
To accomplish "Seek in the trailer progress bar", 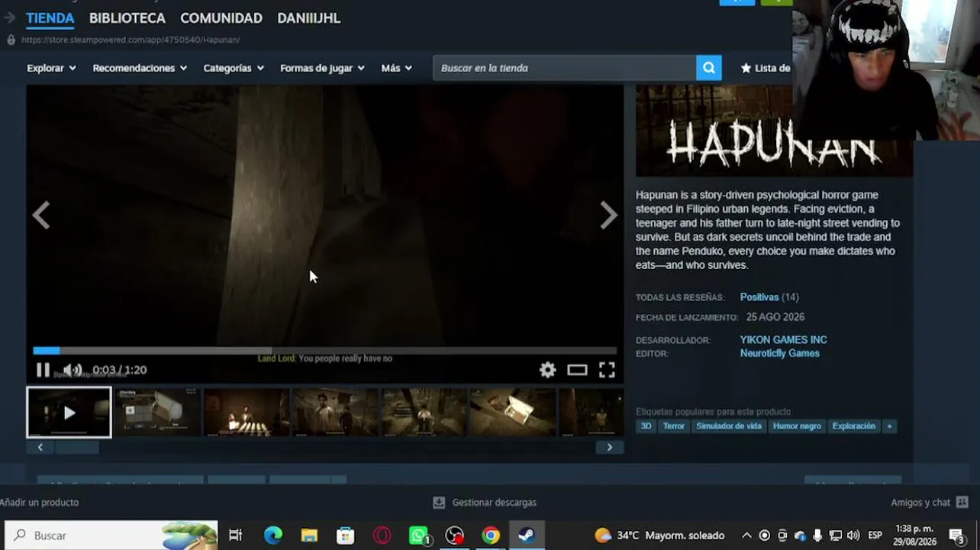I will [x=324, y=351].
